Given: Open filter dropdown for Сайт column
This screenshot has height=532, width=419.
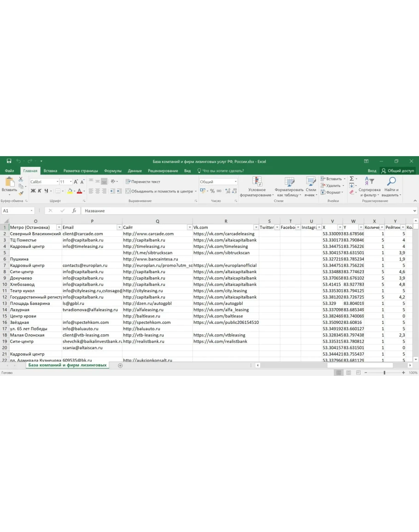Looking at the screenshot, I should click(x=190, y=228).
